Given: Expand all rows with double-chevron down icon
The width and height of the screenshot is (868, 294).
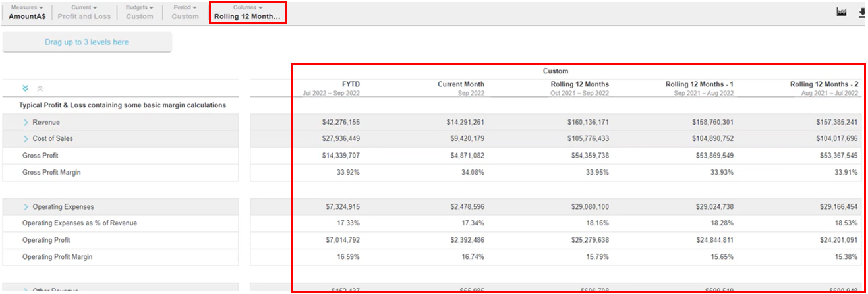Looking at the screenshot, I should [26, 88].
